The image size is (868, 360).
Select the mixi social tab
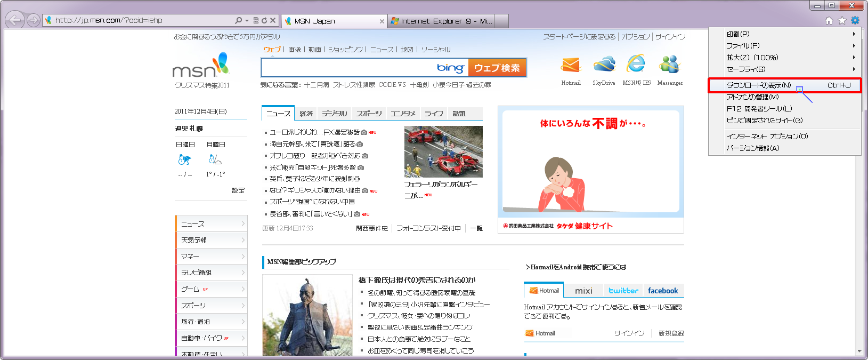(x=583, y=291)
